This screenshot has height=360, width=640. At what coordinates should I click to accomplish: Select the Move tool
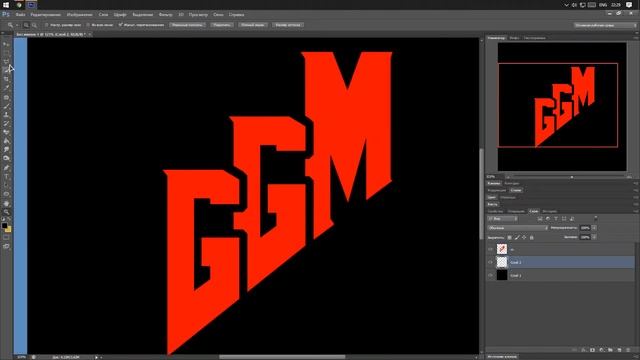click(x=6, y=44)
